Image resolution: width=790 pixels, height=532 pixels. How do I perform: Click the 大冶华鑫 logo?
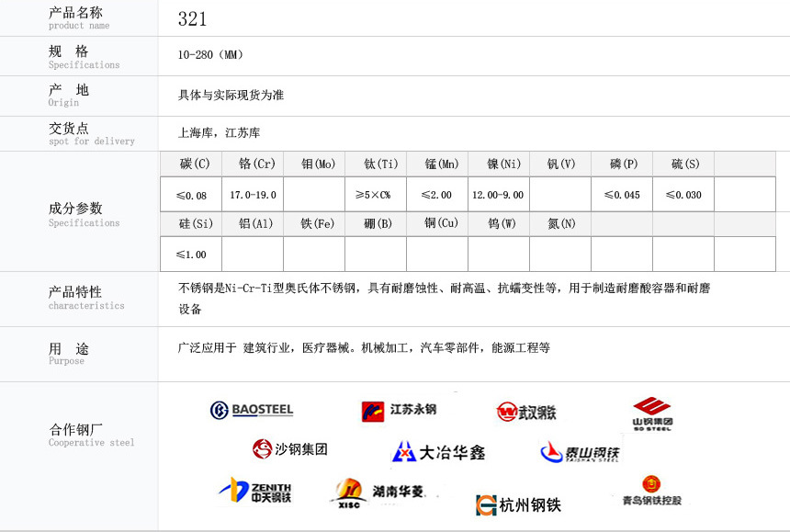click(x=438, y=452)
